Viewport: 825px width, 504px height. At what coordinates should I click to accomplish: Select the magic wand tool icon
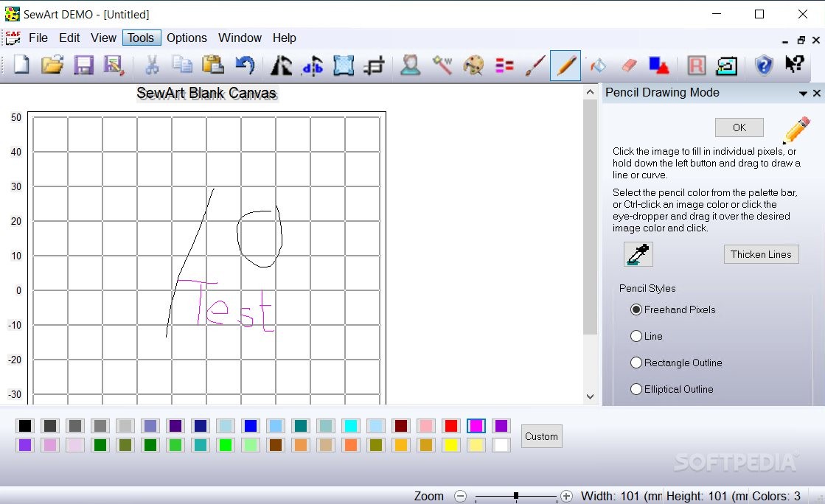pos(442,66)
